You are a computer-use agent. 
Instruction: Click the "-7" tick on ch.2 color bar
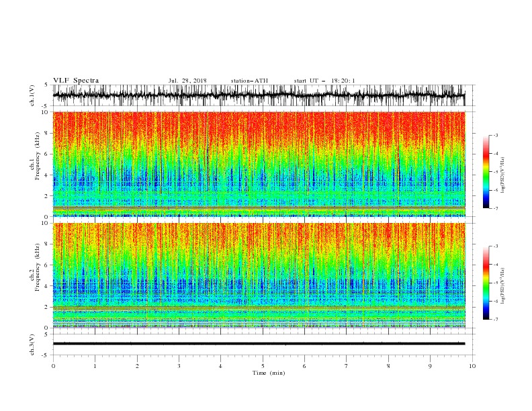click(x=495, y=320)
